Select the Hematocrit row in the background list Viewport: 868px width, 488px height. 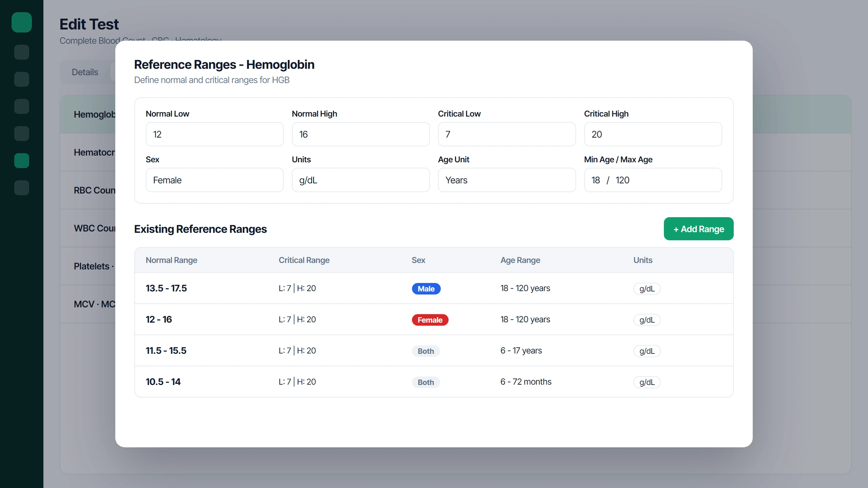(x=88, y=152)
